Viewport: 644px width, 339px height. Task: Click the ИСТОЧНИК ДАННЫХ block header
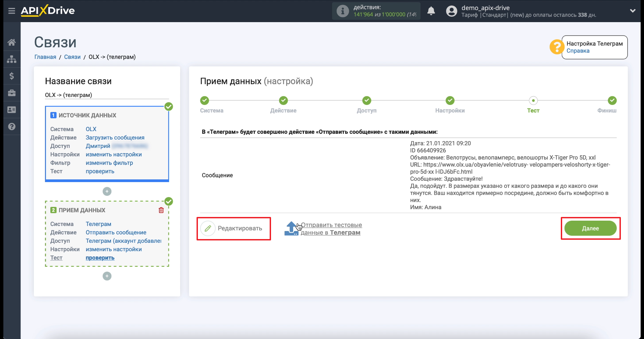[x=87, y=115]
